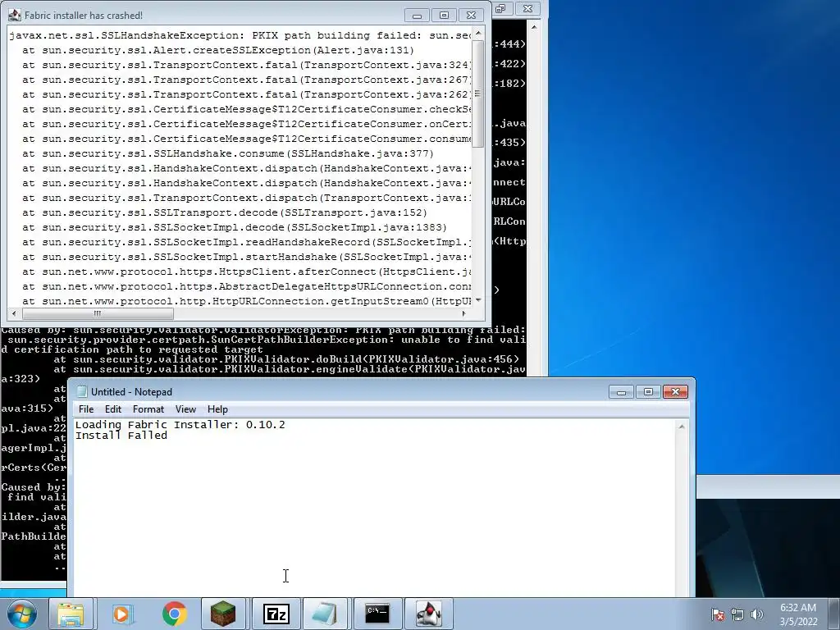This screenshot has width=840, height=630.
Task: Launch Windows Media Player from taskbar
Action: (x=122, y=614)
